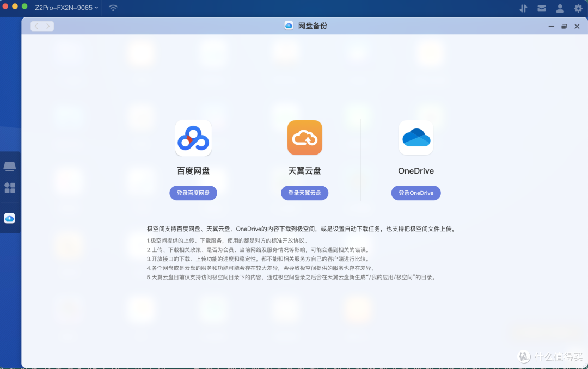588x369 pixels.
Task: Select the 网盘备份 cloud sidebar icon
Action: [x=9, y=218]
